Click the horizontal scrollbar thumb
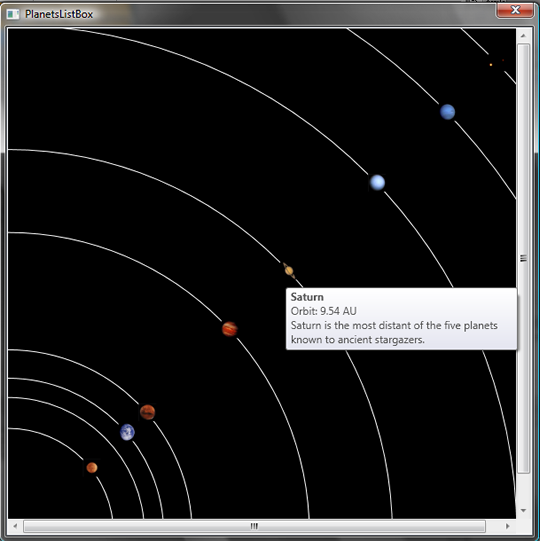 click(254, 526)
